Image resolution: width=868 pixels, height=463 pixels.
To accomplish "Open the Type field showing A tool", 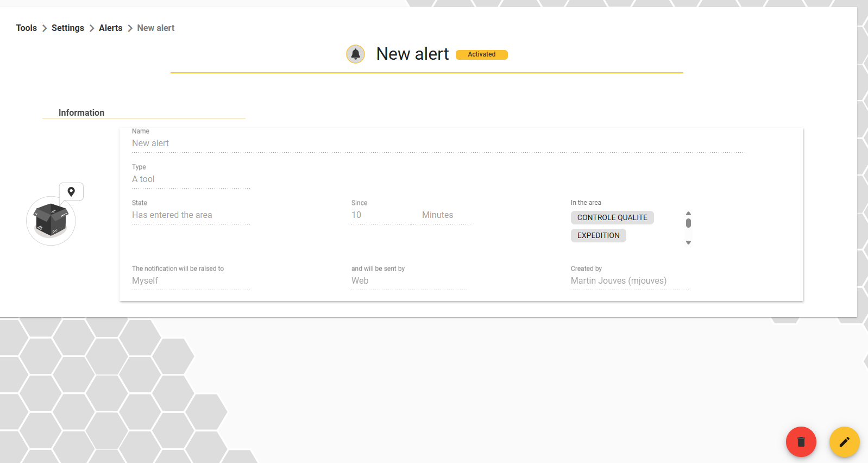I will [x=191, y=179].
